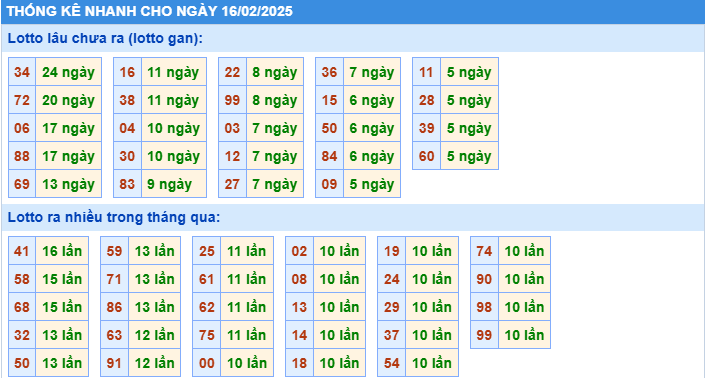Screen dimensions: 708x378
Task: Click number 54 in the frequent lotto table
Action: (391, 363)
